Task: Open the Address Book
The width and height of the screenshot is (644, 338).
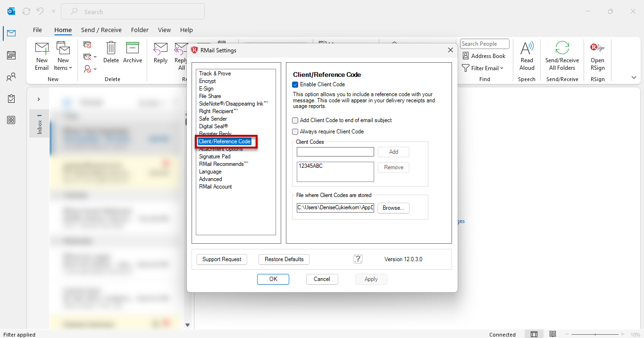Action: click(484, 56)
